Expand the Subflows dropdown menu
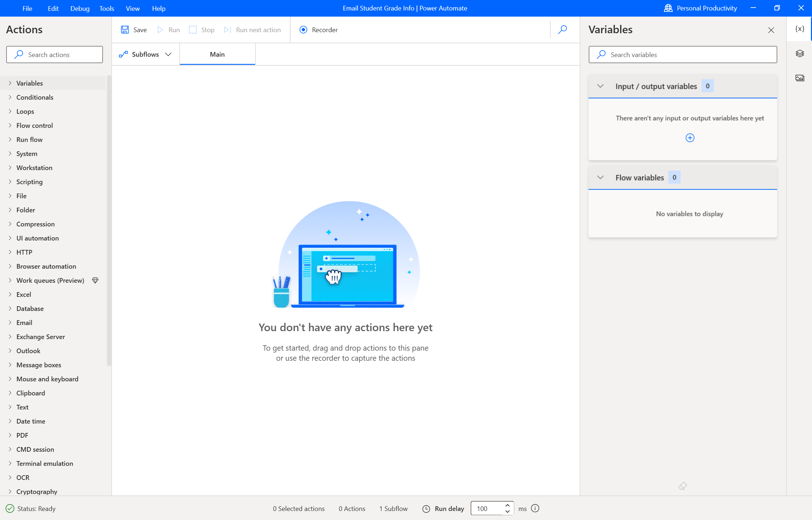This screenshot has height=520, width=812. click(x=169, y=54)
